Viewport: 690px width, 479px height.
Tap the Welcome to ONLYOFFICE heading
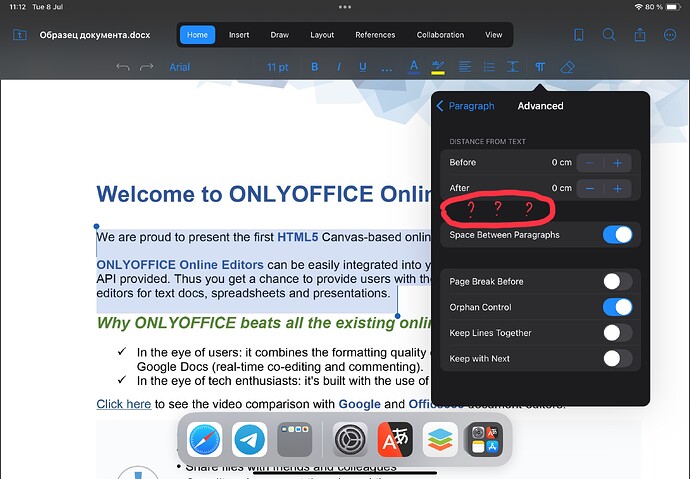coord(263,194)
